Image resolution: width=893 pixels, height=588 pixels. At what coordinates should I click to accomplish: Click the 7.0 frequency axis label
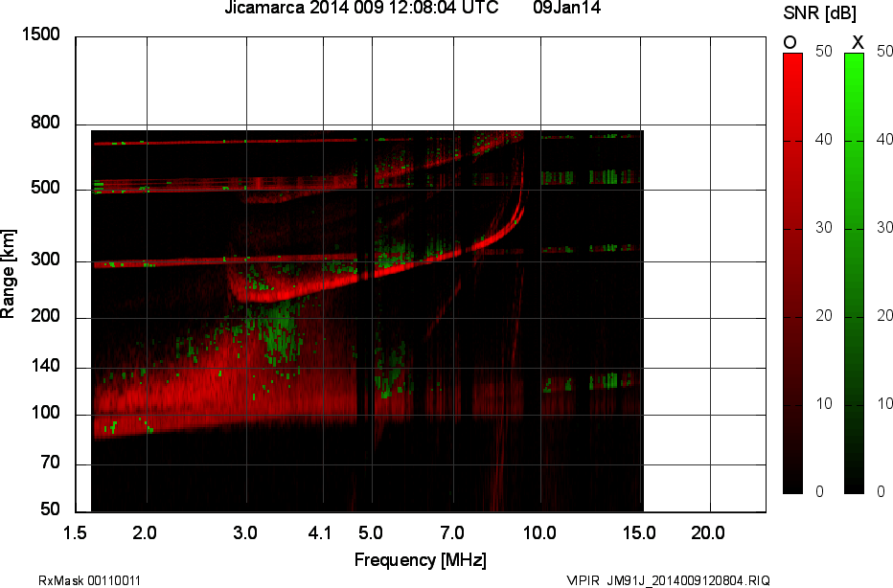[452, 533]
